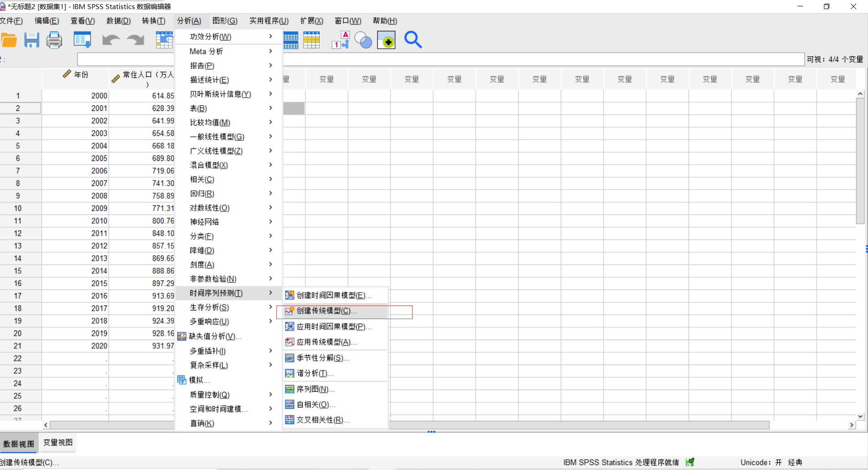The height and width of the screenshot is (470, 868).
Task: Choose 谱分析(T) from the submenu
Action: pyautogui.click(x=335, y=374)
